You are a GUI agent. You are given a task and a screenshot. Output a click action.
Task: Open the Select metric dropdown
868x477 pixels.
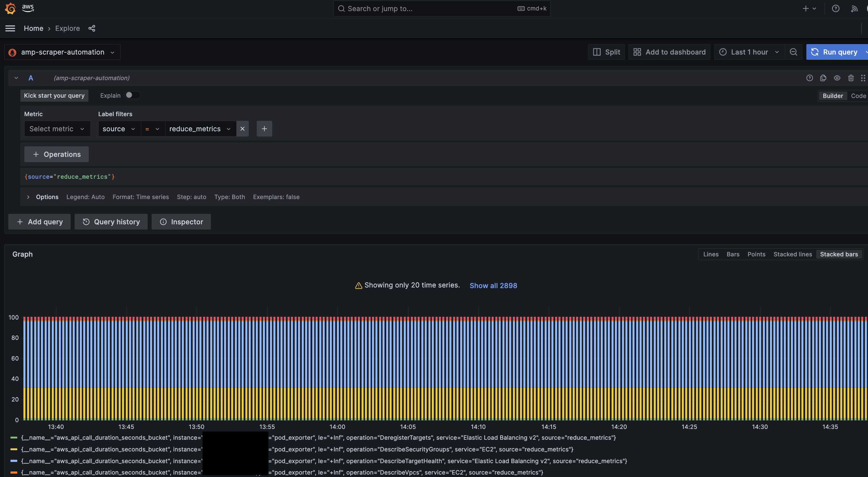pyautogui.click(x=57, y=129)
